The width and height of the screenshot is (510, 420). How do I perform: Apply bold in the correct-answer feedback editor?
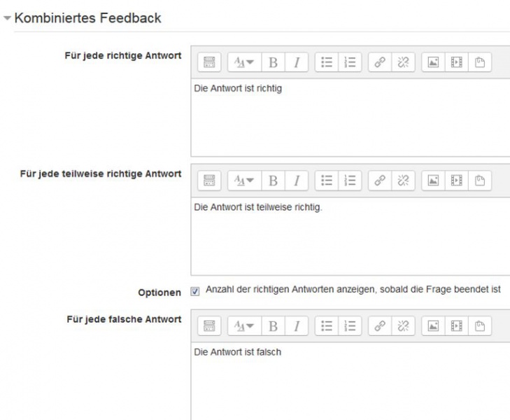point(273,62)
